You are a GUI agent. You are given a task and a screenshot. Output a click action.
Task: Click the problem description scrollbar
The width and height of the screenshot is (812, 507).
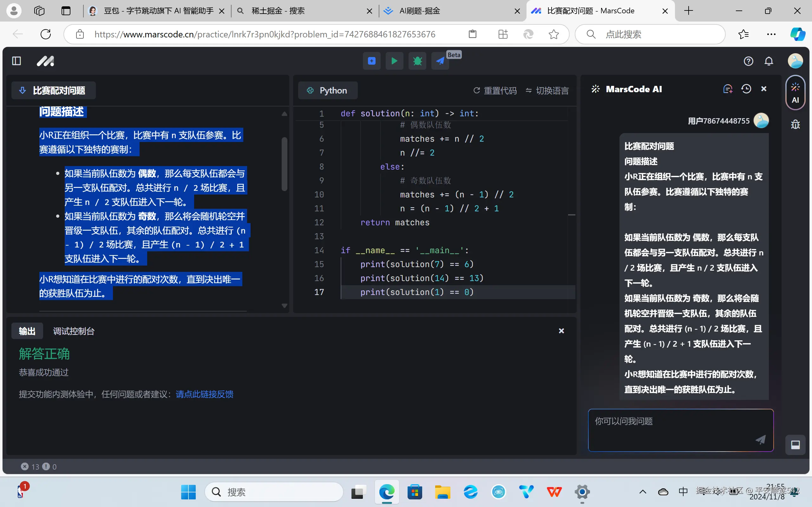284,164
